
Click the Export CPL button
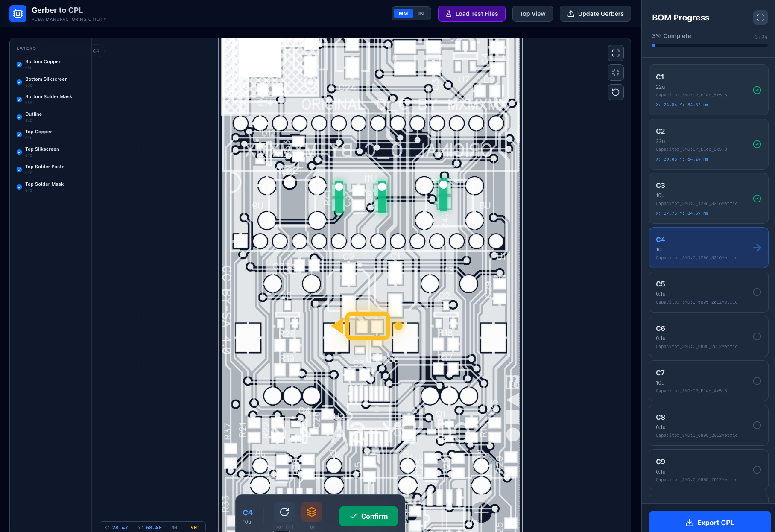tap(709, 522)
